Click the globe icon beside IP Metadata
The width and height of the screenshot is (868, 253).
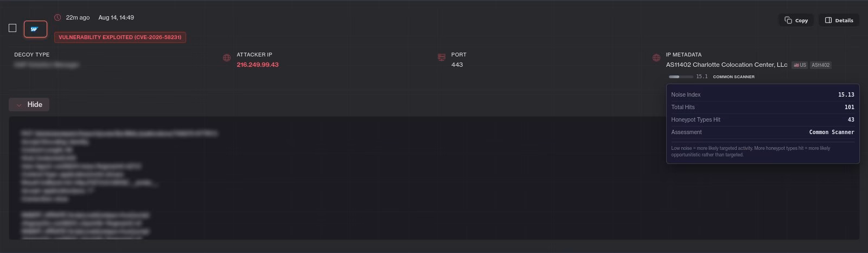pyautogui.click(x=656, y=58)
